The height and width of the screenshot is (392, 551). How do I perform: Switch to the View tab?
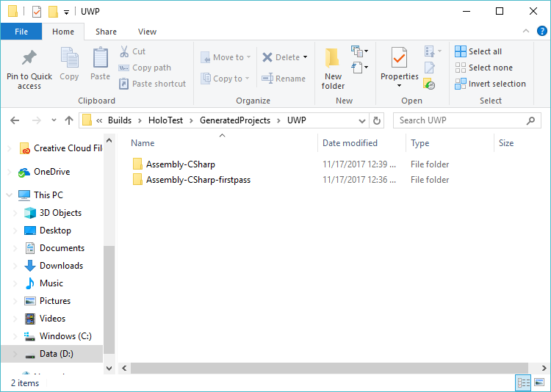[147, 32]
